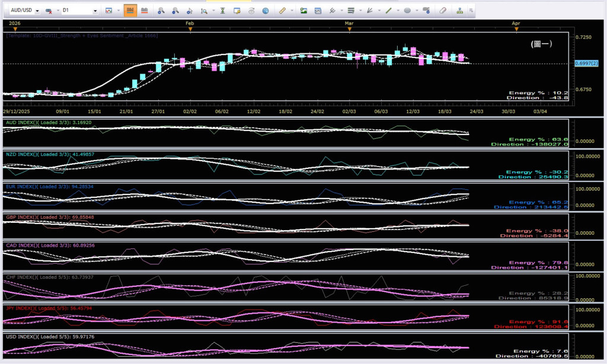
Task: Expand the chart type dropdown arrow
Action: click(x=118, y=11)
